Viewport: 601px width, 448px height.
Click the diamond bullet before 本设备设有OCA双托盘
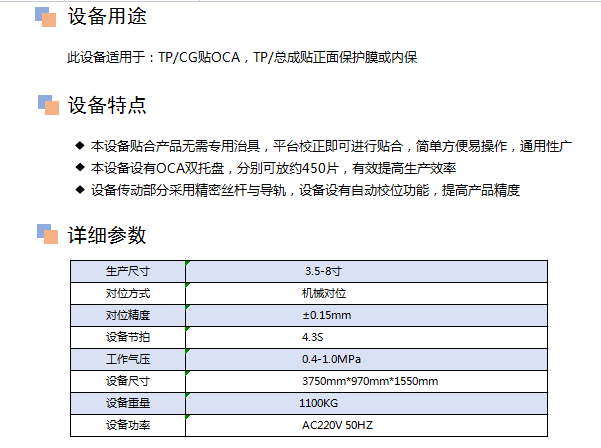click(80, 168)
